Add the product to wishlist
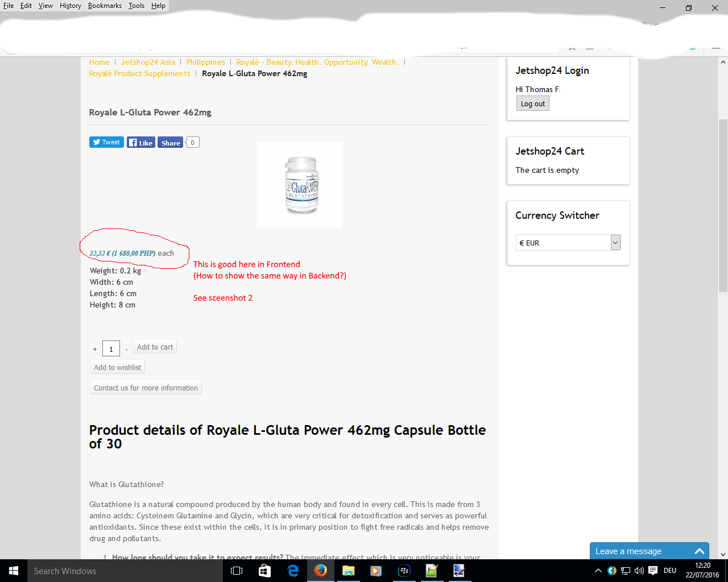This screenshot has height=582, width=728. [117, 367]
